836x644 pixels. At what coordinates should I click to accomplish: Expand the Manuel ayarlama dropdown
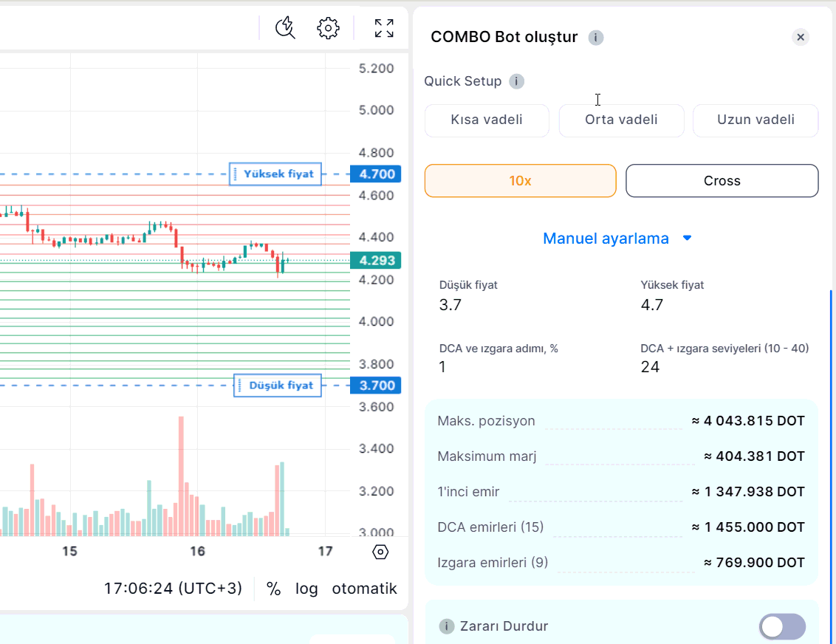coord(617,239)
